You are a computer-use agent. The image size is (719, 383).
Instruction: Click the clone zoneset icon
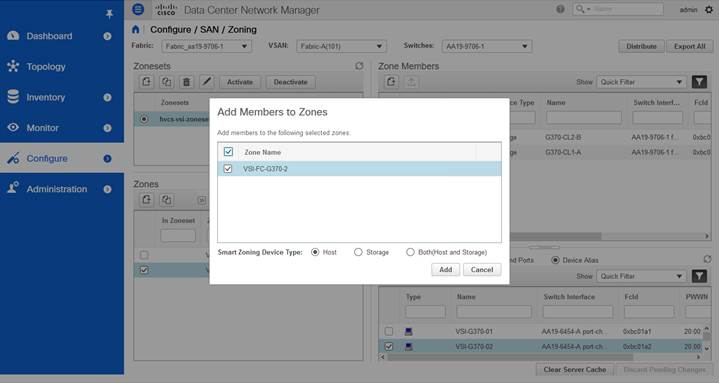166,82
